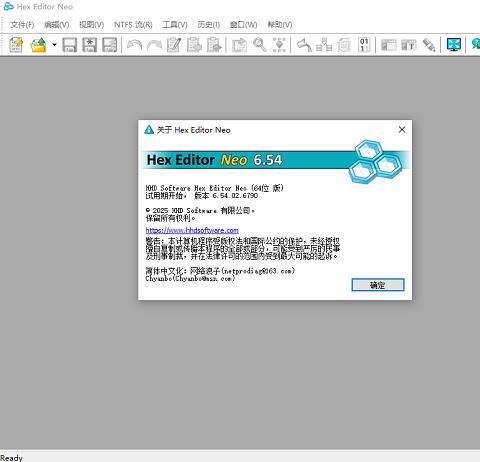480x462 pixels.
Task: Open the 编辑 menu
Action: tap(57, 25)
